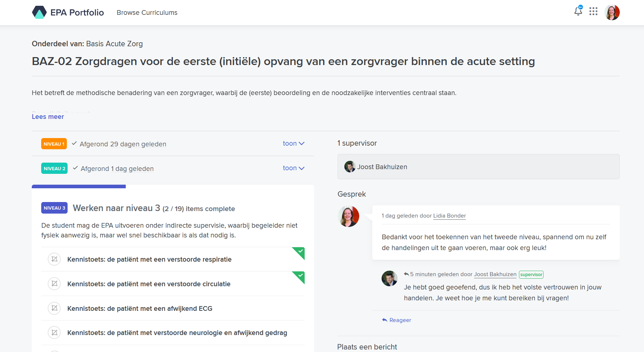644x352 pixels.
Task: Click icon beside afwijkend ECG toets
Action: pyautogui.click(x=54, y=308)
